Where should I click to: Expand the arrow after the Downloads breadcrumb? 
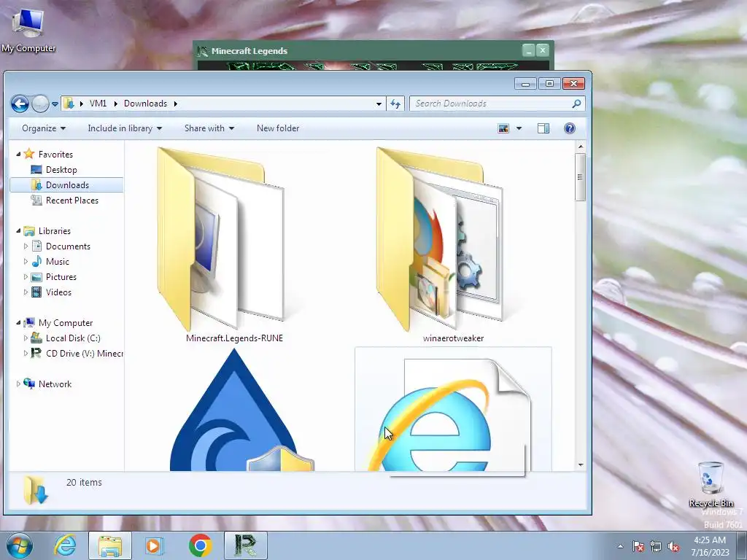[175, 104]
